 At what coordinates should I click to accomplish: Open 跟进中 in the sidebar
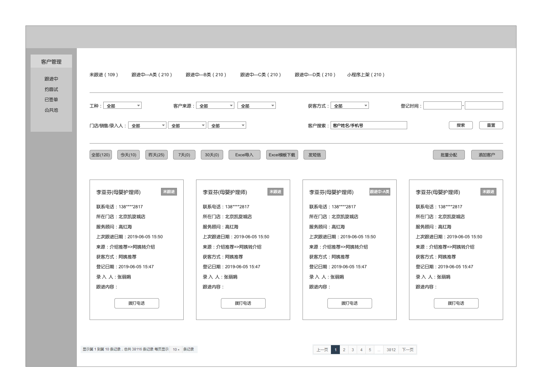click(51, 79)
